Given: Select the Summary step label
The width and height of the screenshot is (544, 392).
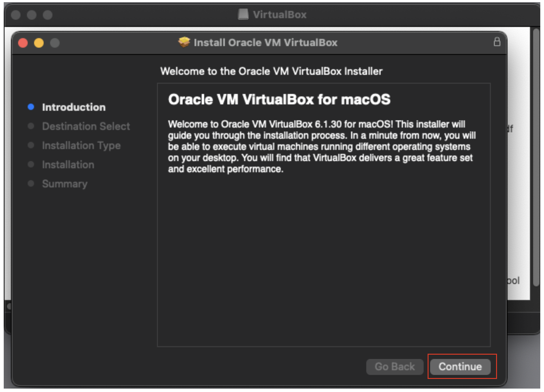Looking at the screenshot, I should [65, 184].
